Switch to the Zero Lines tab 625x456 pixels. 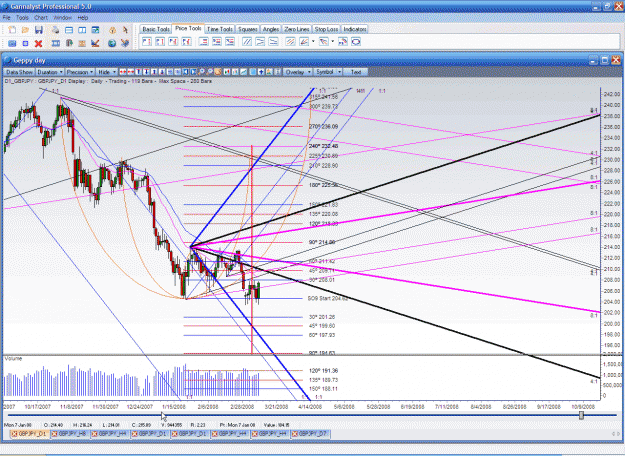[x=297, y=29]
